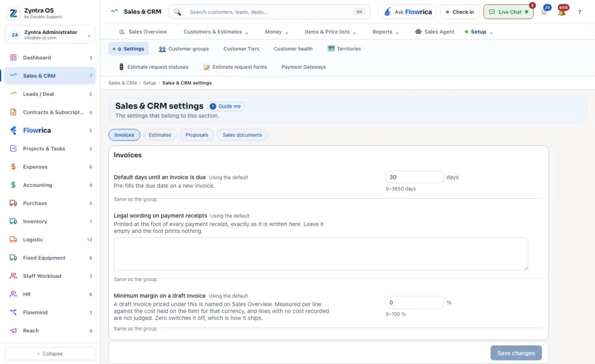Click the help question mark icon

[x=580, y=12]
